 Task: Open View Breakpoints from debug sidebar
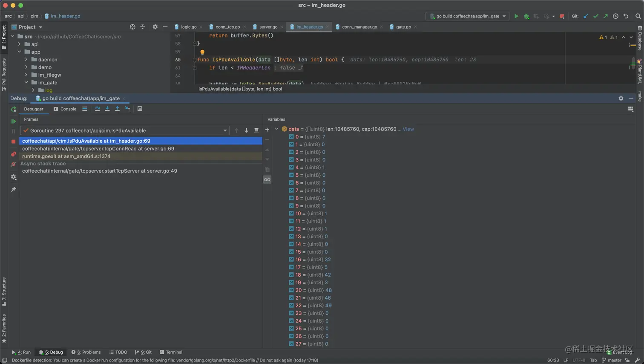13,154
